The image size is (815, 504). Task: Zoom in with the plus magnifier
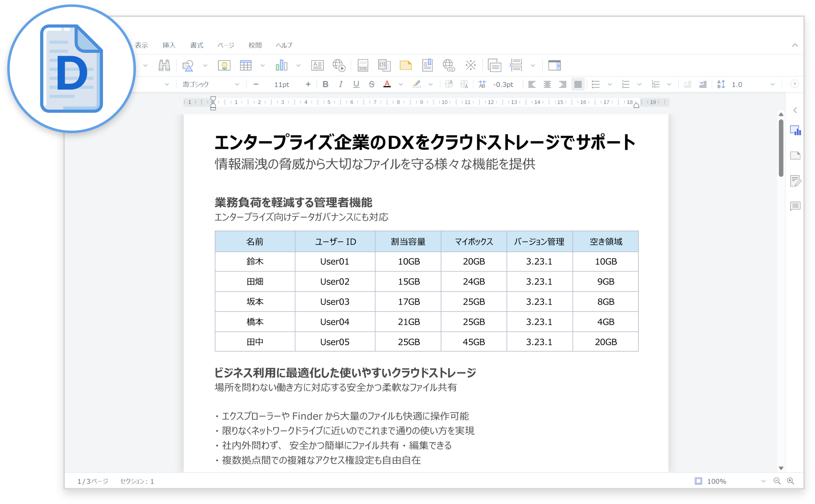790,481
